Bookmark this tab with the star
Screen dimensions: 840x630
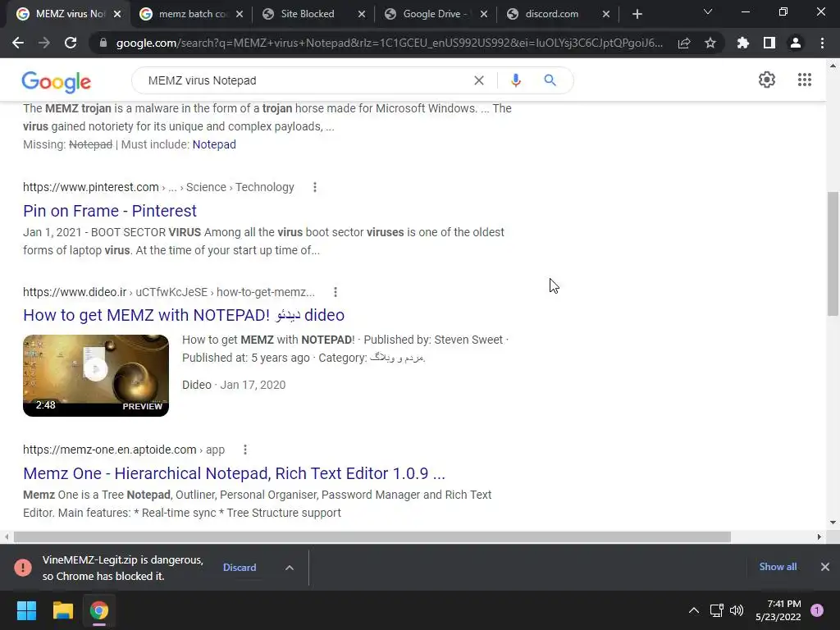pos(710,43)
